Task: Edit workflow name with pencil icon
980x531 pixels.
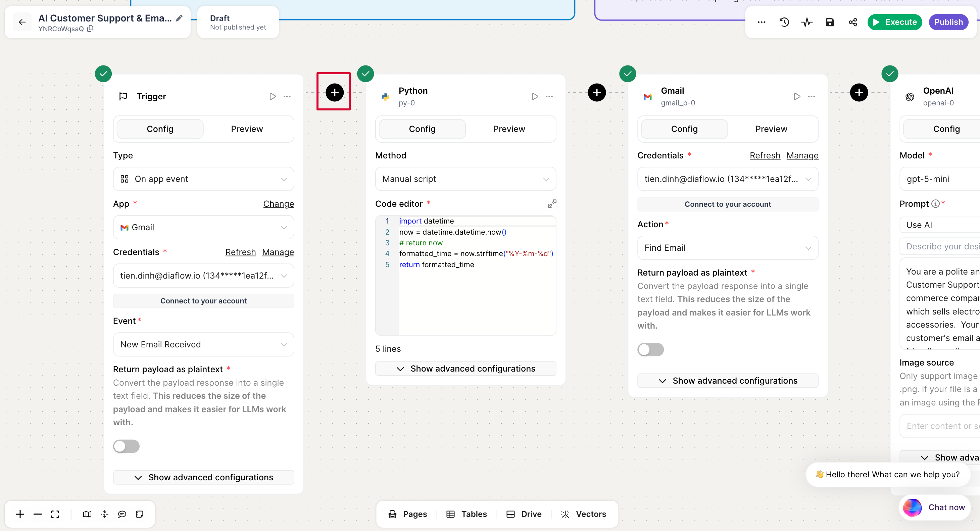Action: point(179,18)
